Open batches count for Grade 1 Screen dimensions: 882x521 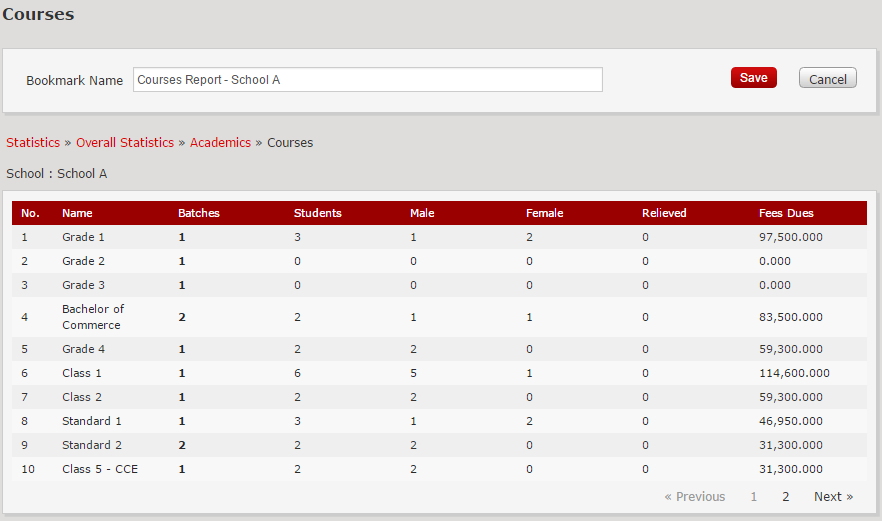182,237
